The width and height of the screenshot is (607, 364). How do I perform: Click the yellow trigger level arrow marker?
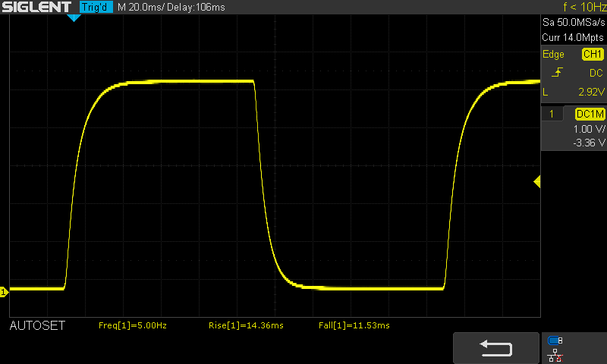[x=537, y=181]
